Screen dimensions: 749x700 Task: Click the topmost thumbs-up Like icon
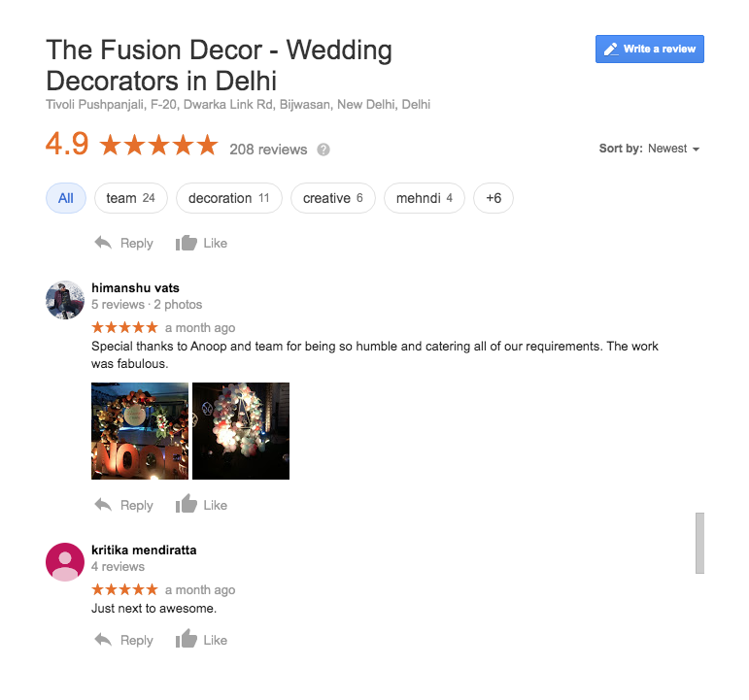point(187,243)
